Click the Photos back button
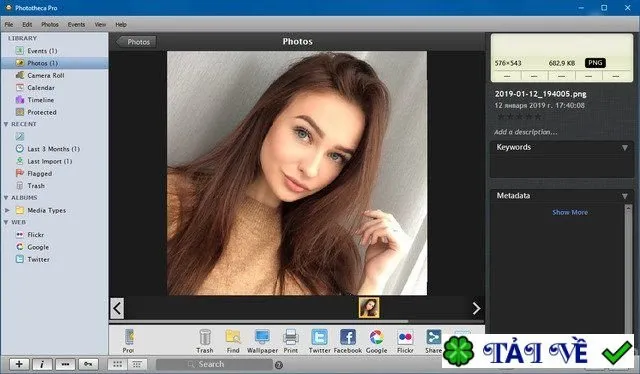 [x=136, y=42]
